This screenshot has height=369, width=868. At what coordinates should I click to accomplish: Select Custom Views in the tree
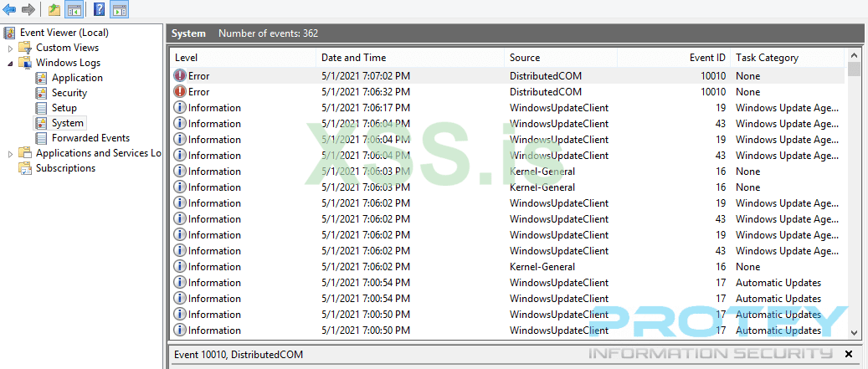[x=68, y=48]
